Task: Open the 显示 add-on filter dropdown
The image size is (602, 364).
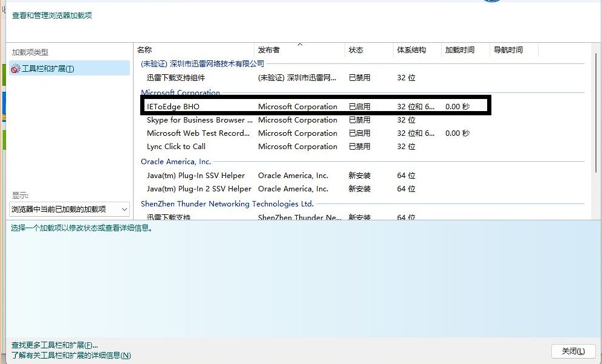Action: pyautogui.click(x=70, y=209)
